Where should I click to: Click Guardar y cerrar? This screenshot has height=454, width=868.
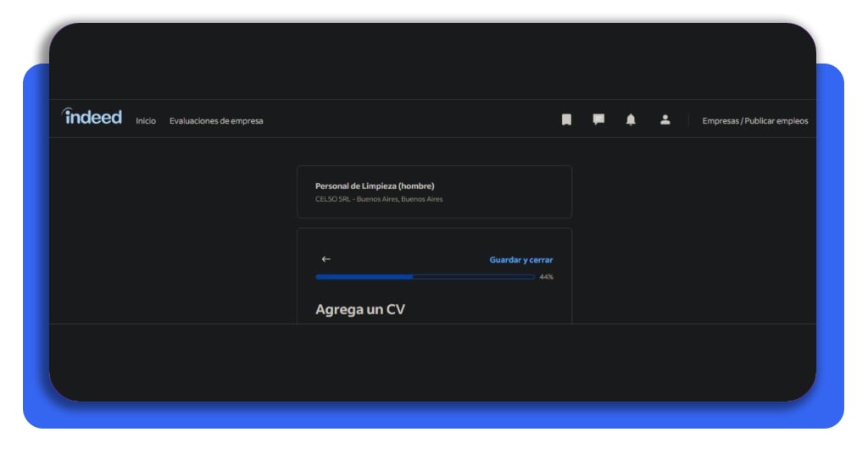[x=521, y=260]
